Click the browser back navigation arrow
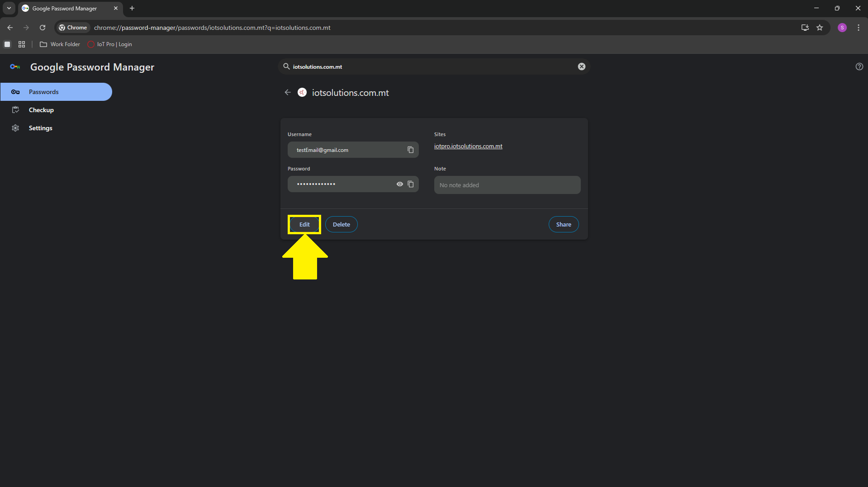 tap(10, 28)
